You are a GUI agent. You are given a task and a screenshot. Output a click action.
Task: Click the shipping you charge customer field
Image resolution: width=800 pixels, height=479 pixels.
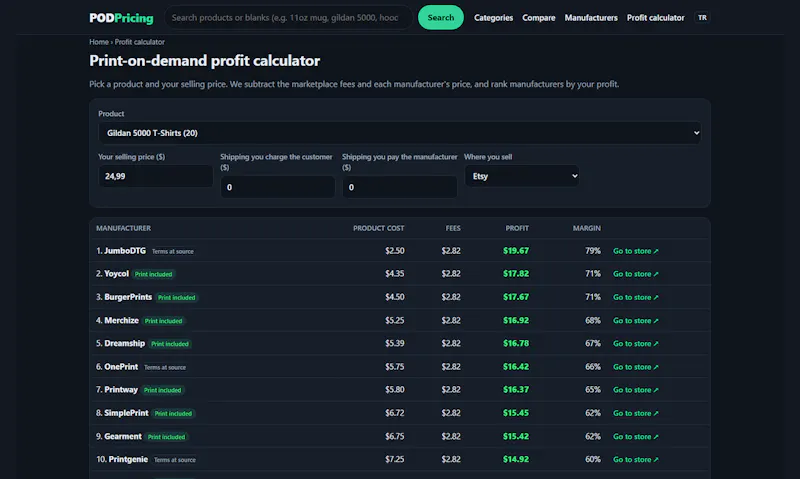click(x=278, y=187)
